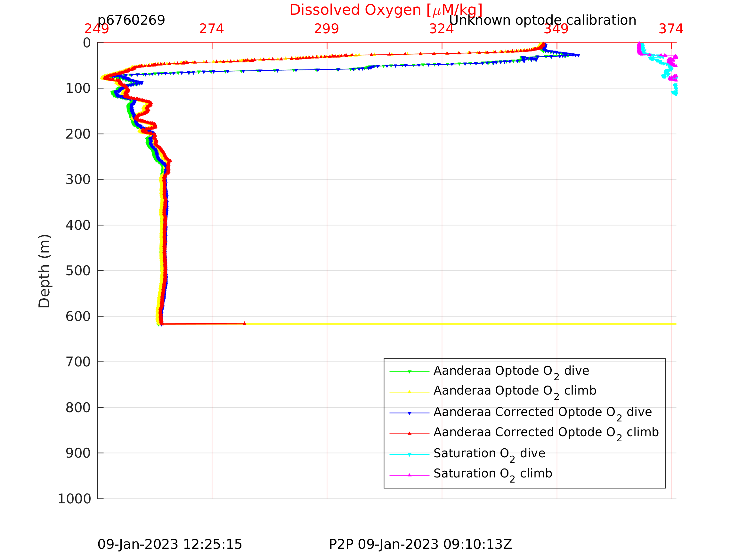Click legend entry 'Aanderaa Optode O2 climb'
Viewport: 747px width, 560px height.
click(515, 392)
